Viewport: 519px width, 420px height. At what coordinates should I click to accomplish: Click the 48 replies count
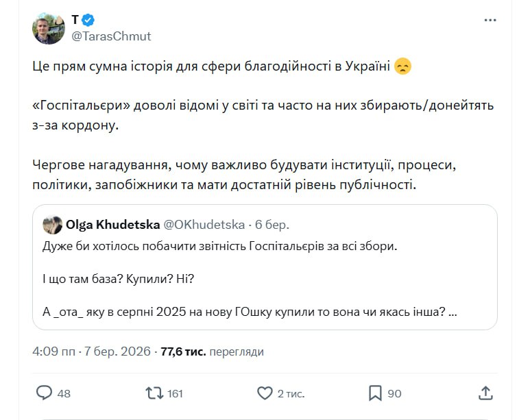tap(64, 393)
